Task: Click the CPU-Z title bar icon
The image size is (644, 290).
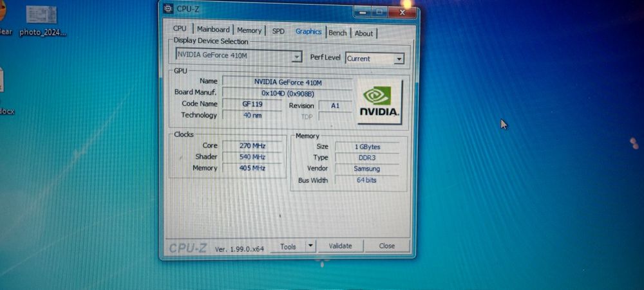Action: point(168,8)
